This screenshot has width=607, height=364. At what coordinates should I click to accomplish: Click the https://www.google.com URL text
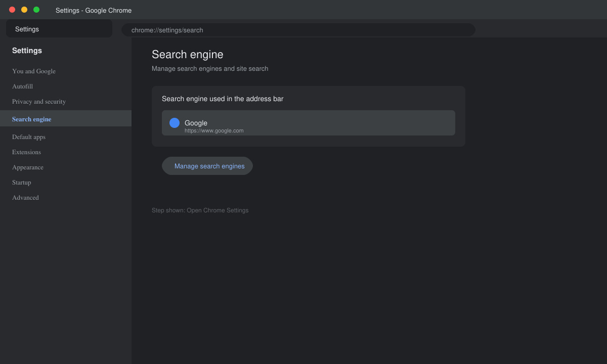214,130
